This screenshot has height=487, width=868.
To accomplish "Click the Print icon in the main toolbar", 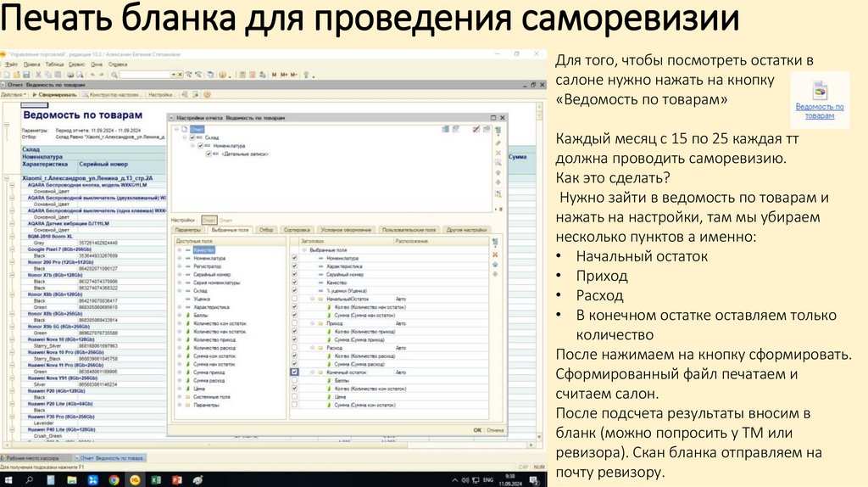I will coord(70,75).
